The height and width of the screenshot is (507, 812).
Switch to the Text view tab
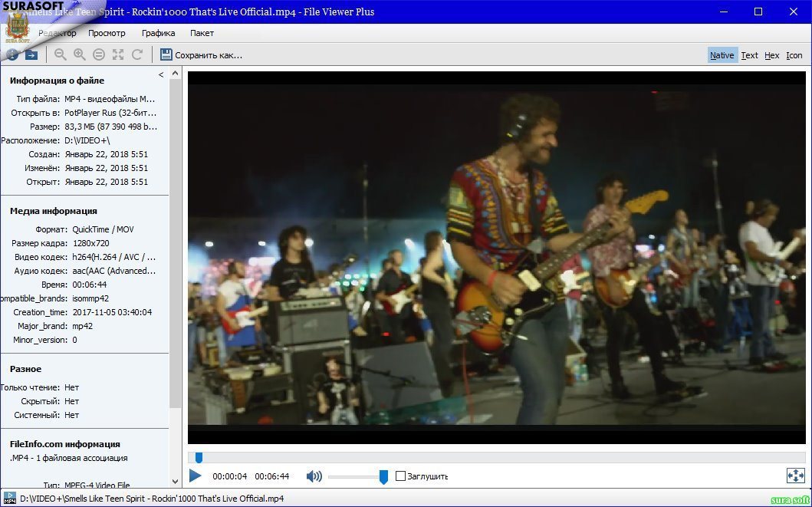click(x=749, y=55)
